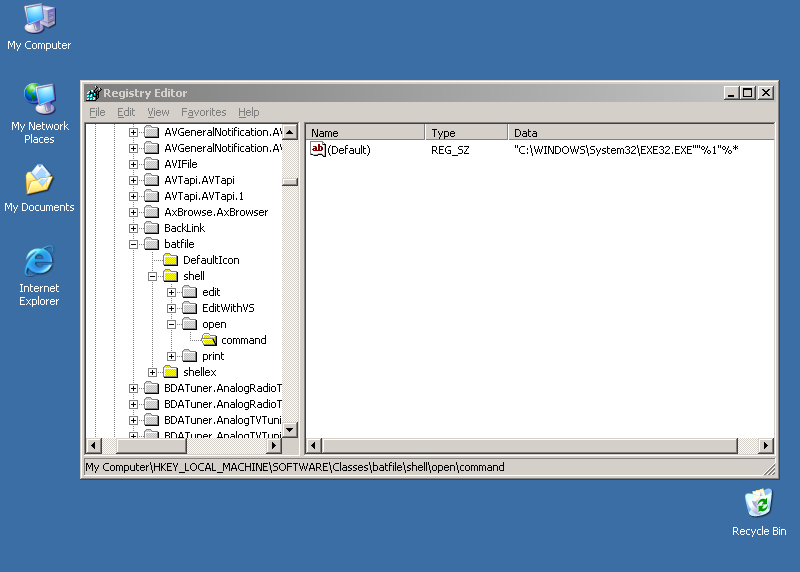Click the Data column header

point(641,133)
